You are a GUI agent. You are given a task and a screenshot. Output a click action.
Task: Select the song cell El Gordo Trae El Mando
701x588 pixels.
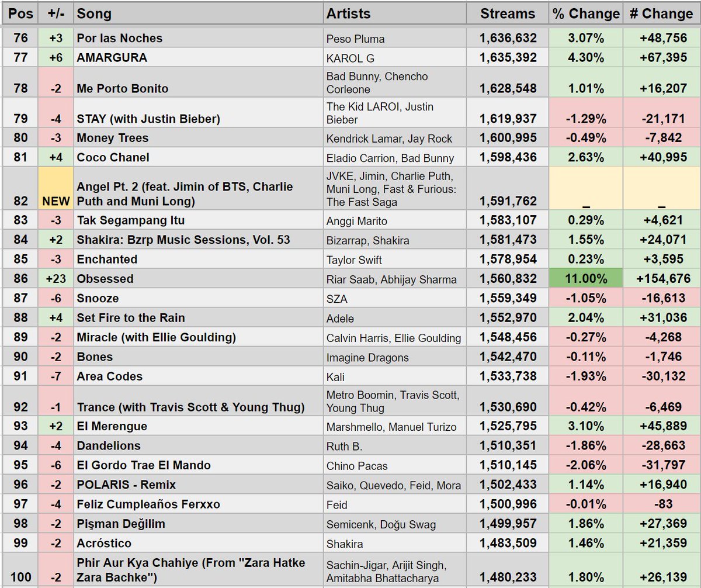click(x=199, y=465)
